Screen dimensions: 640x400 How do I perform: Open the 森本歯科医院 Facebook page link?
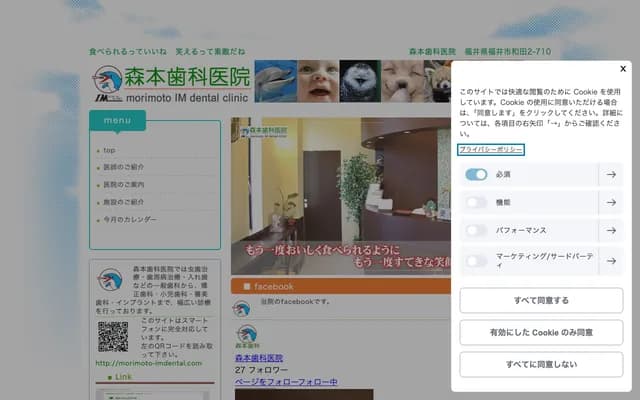click(x=259, y=358)
